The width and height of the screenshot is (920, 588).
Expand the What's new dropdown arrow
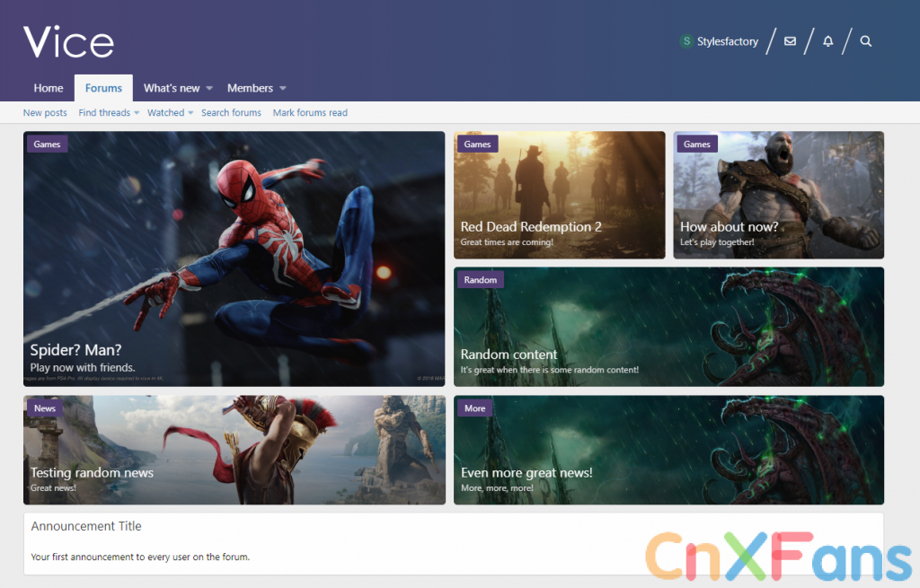pyautogui.click(x=209, y=89)
